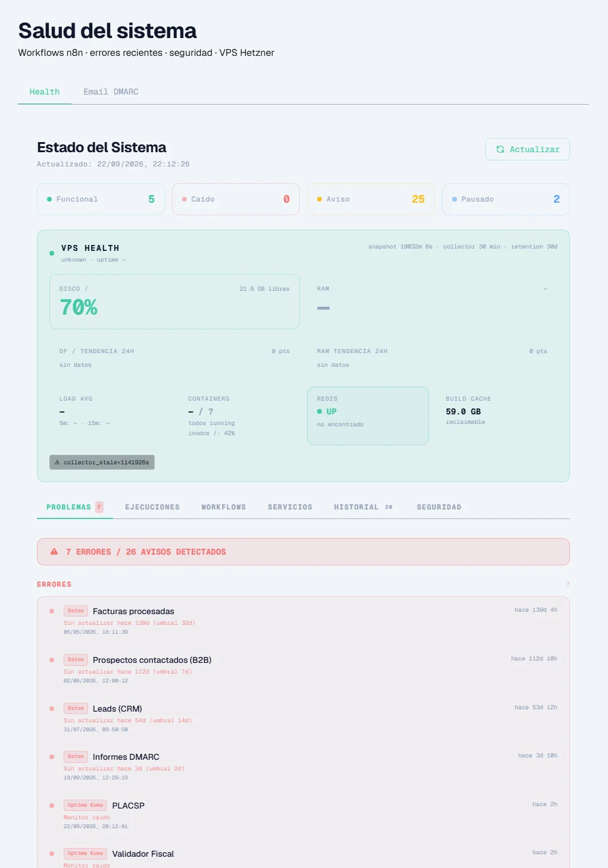Click the Datos tag on Informes DMARC
The width and height of the screenshot is (608, 868).
[76, 757]
